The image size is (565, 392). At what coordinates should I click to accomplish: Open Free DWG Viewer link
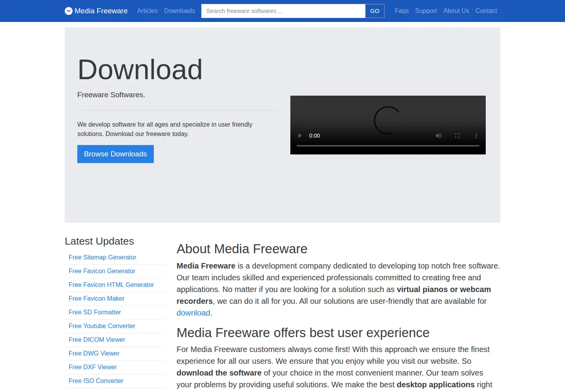coord(94,353)
